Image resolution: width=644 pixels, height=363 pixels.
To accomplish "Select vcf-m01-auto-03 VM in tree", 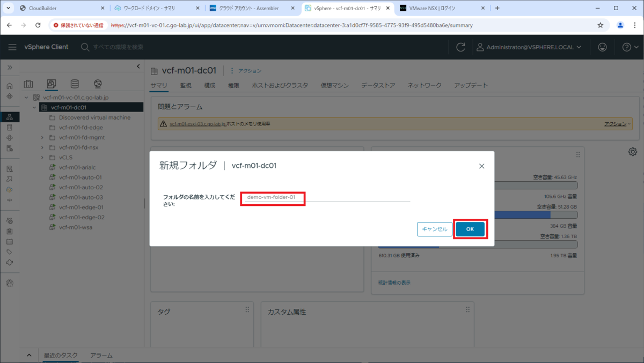I will 80,197.
